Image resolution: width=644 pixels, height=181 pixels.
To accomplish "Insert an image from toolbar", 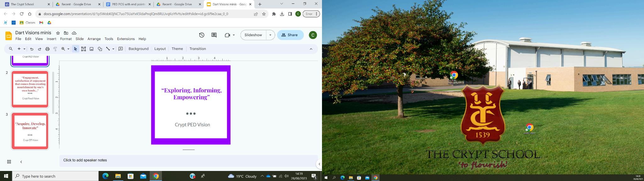I will click(92, 49).
